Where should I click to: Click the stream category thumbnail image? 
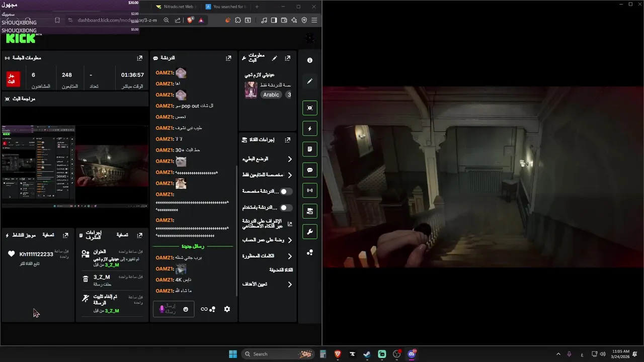(x=251, y=90)
